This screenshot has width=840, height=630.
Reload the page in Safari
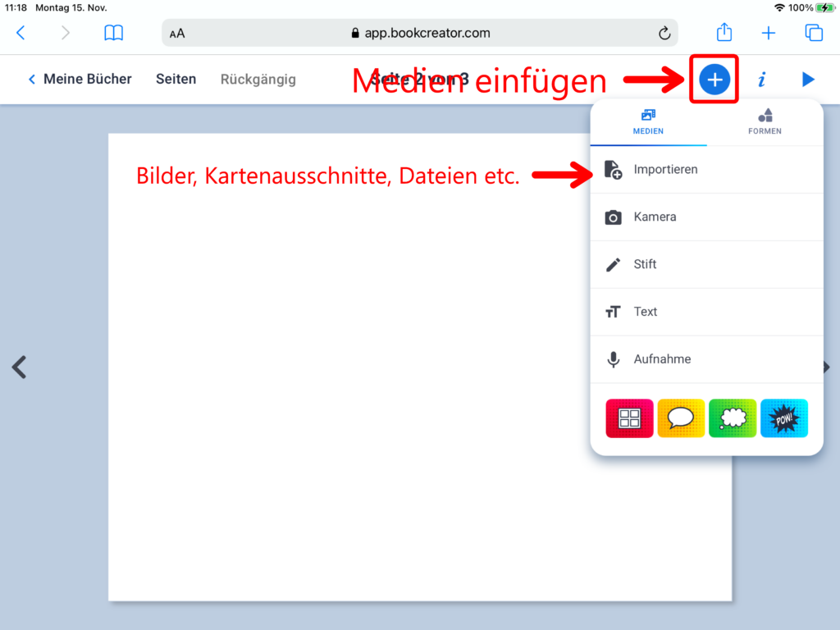[664, 33]
